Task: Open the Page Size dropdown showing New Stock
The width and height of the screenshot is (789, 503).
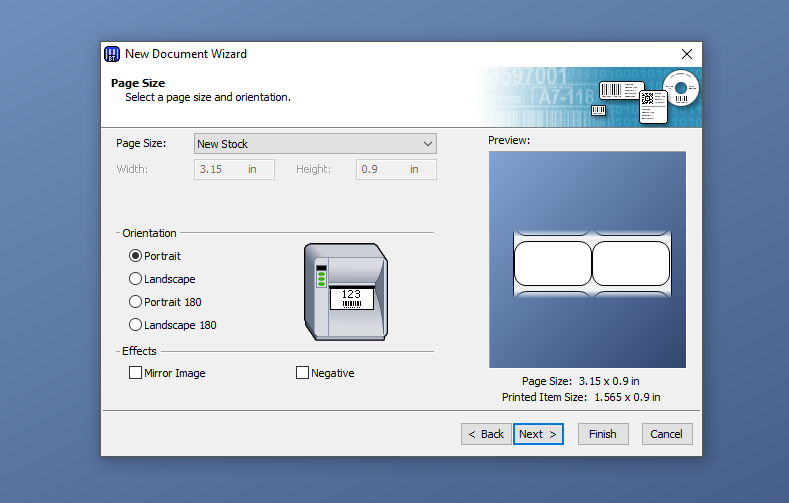Action: pos(315,144)
